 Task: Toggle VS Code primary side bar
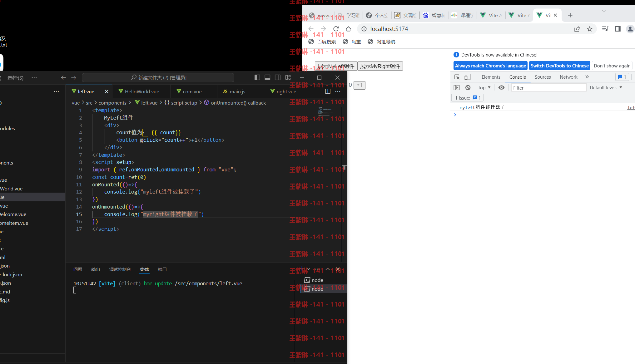point(257,77)
